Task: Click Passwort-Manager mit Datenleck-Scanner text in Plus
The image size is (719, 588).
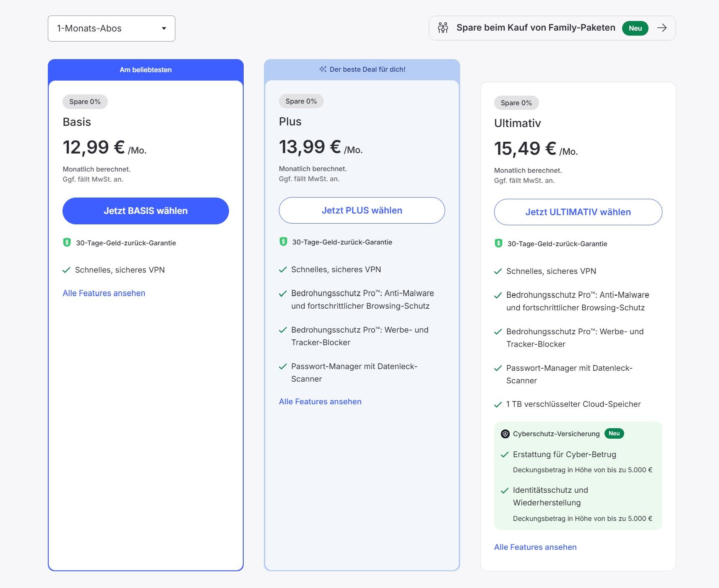Action: [354, 373]
